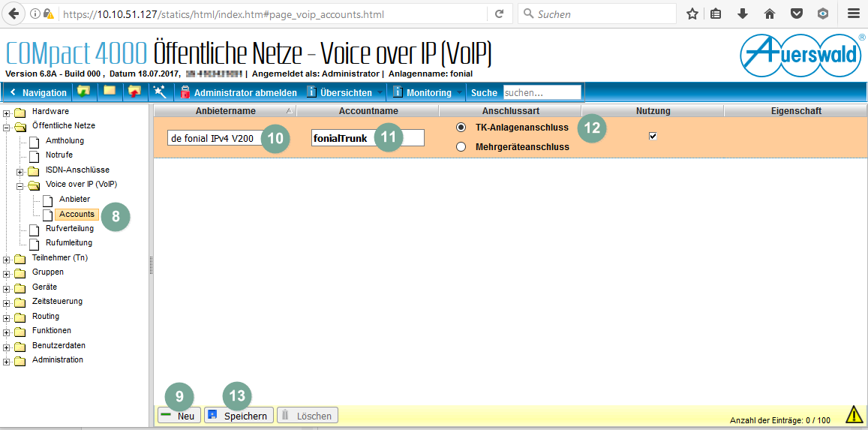The width and height of the screenshot is (868, 430).
Task: Click the yellow warning triangle icon
Action: (x=854, y=414)
